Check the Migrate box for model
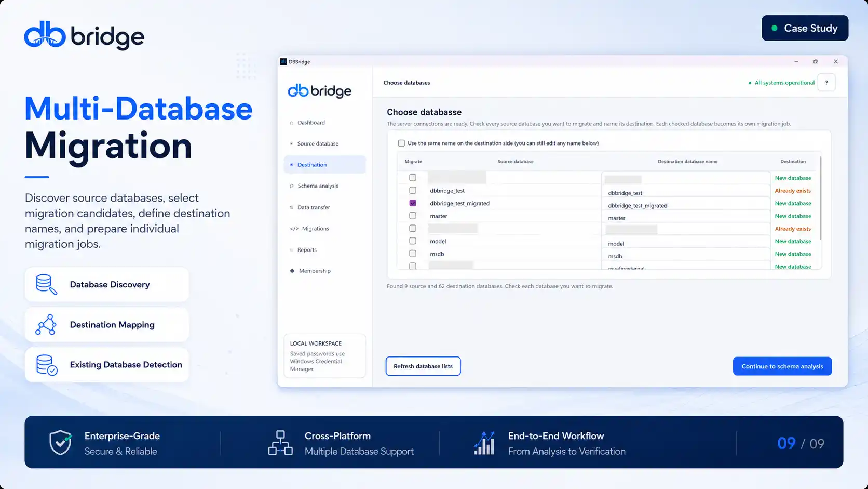868x489 pixels. [413, 241]
